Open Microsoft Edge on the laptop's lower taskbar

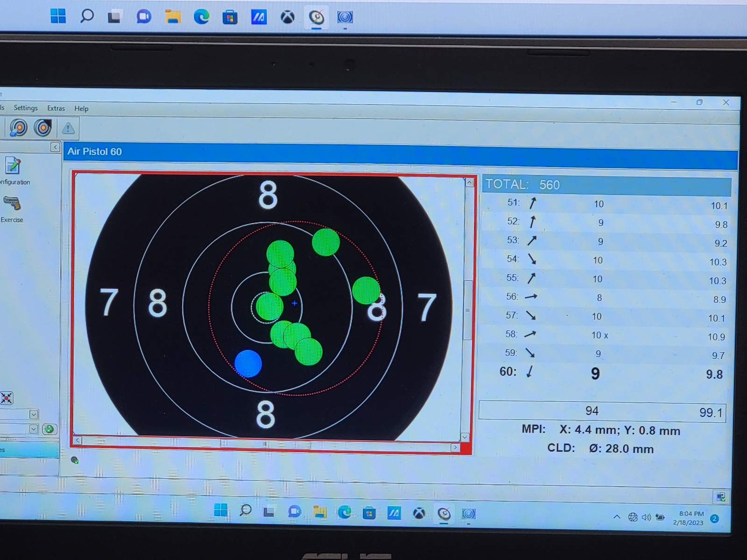[345, 512]
